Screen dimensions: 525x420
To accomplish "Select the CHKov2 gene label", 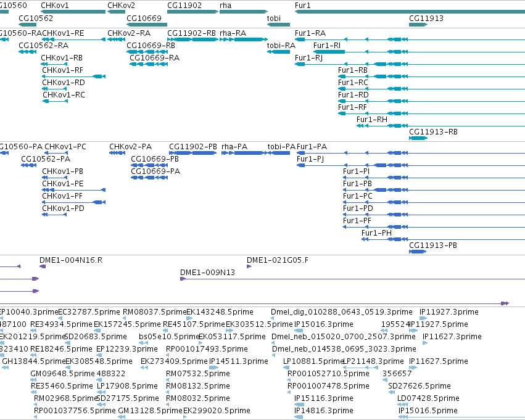I will click(121, 6).
